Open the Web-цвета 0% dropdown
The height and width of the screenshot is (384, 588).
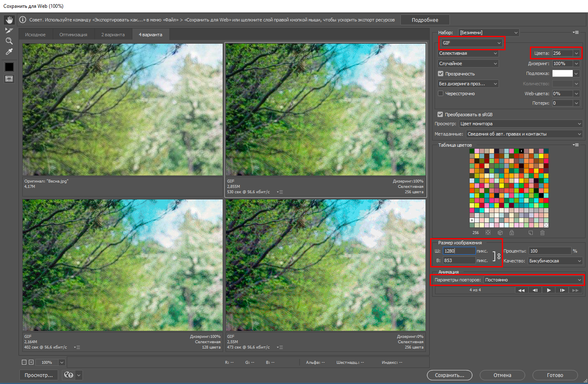point(576,94)
